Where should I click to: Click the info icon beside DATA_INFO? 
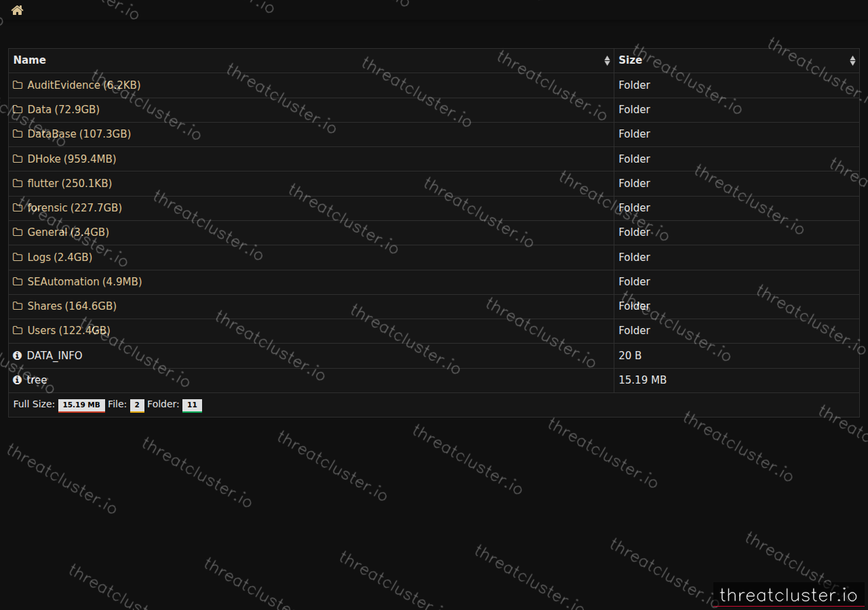coord(18,356)
